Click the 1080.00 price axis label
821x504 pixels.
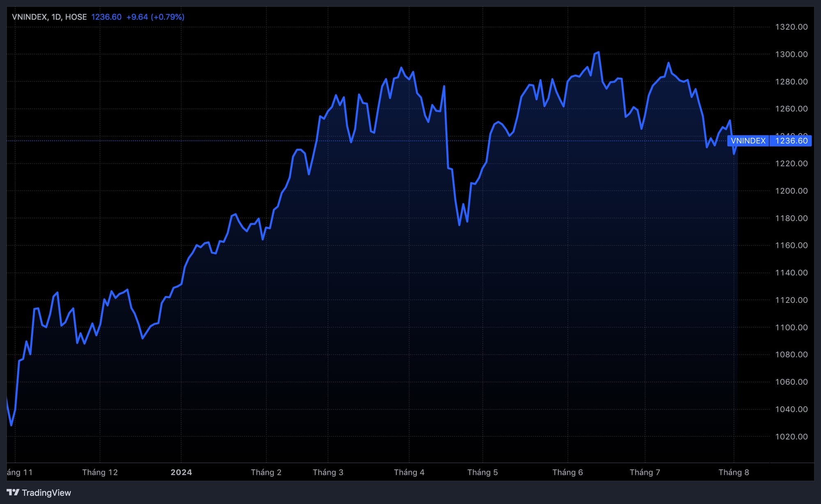tap(791, 355)
